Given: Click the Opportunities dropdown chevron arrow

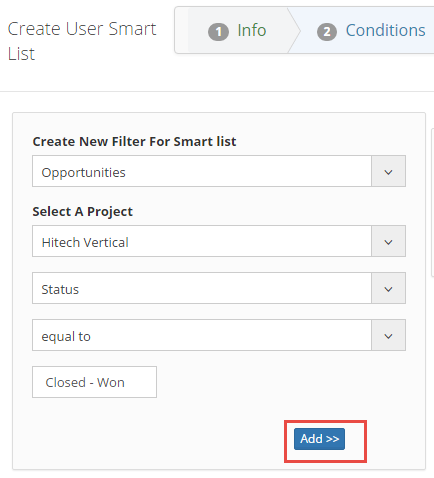Looking at the screenshot, I should pos(388,172).
